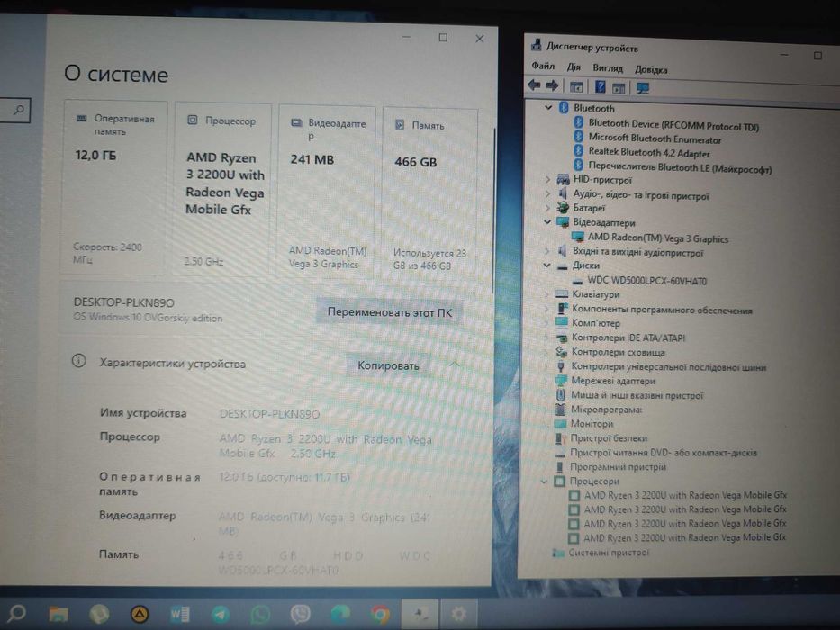Open Память 466 GB storage card

coord(430,193)
